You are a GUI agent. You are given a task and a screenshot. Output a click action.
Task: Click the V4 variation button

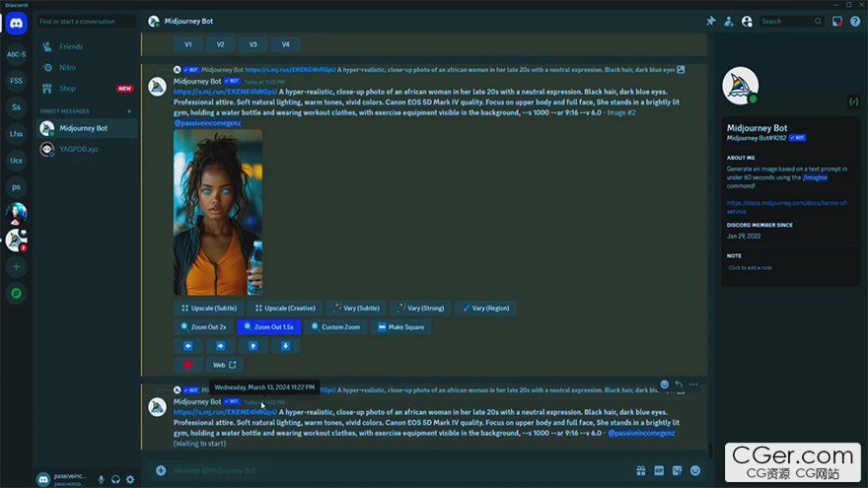point(286,44)
